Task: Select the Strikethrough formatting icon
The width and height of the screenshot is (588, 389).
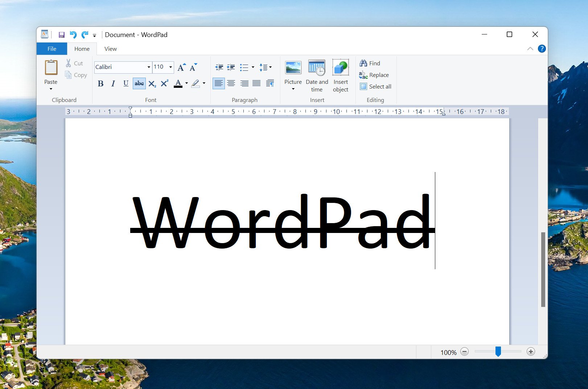Action: click(x=139, y=83)
